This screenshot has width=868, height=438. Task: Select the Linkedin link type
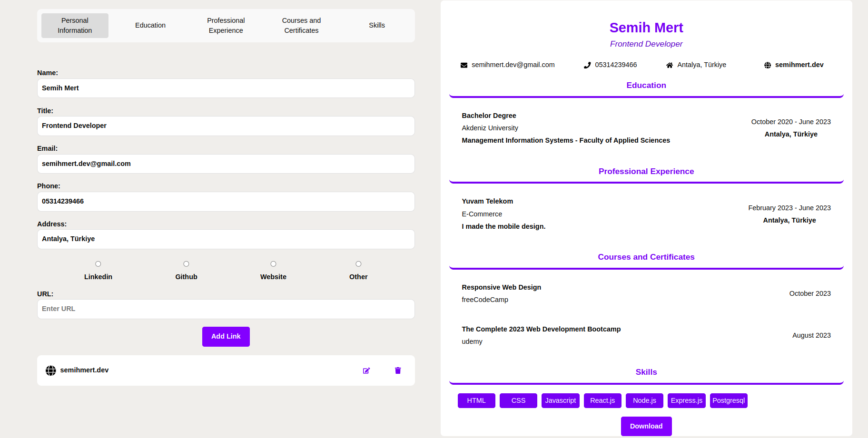pos(98,263)
